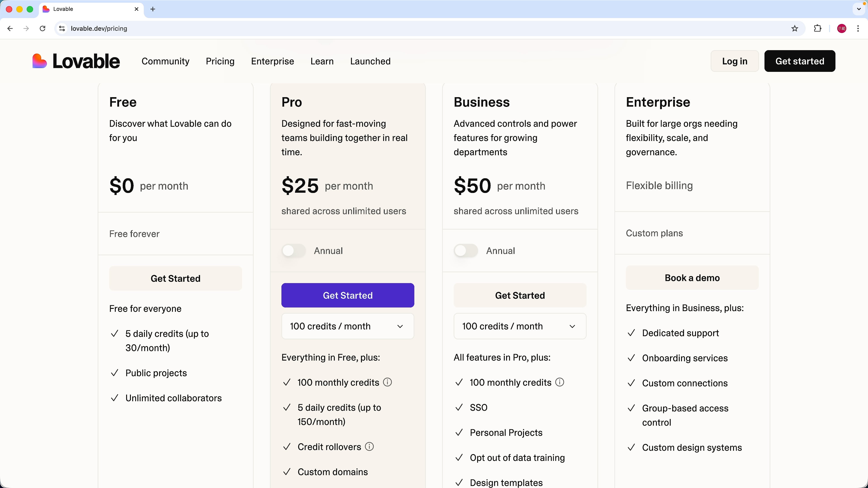Viewport: 868px width, 488px height.
Task: Click the Lovable logo
Action: tap(75, 61)
